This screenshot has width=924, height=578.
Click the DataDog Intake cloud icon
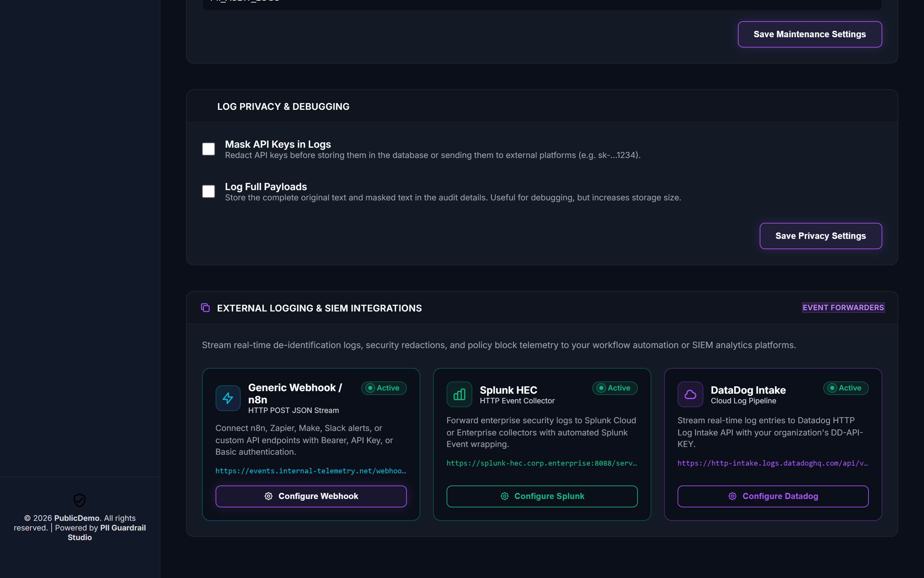[x=690, y=394]
